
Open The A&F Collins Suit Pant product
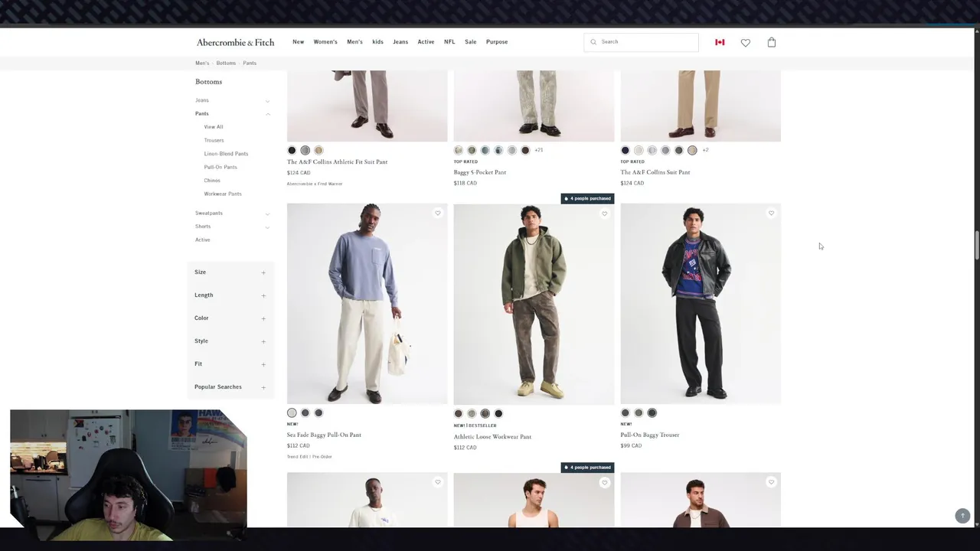(655, 172)
